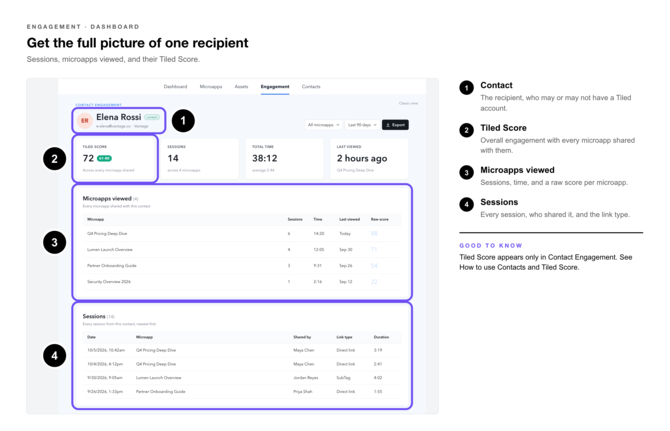Select the 9/26/2026, 1:33pm session
Viewport: 670px width, 431px height.
242,392
